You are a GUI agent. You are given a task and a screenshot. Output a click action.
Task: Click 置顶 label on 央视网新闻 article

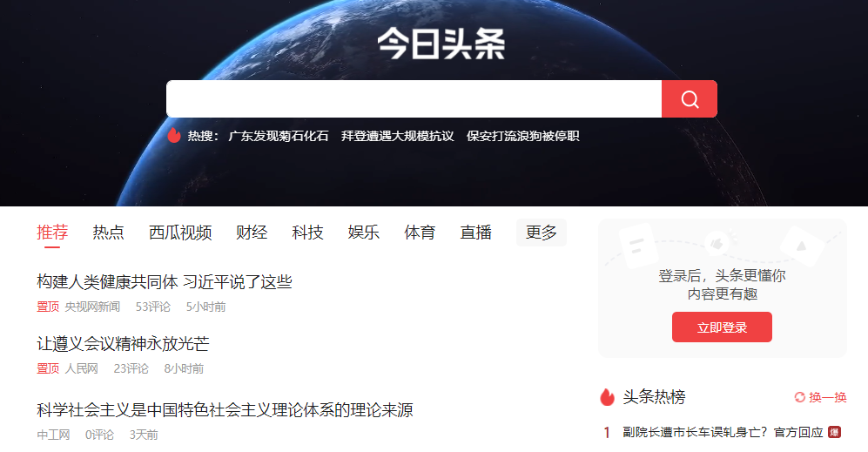48,307
